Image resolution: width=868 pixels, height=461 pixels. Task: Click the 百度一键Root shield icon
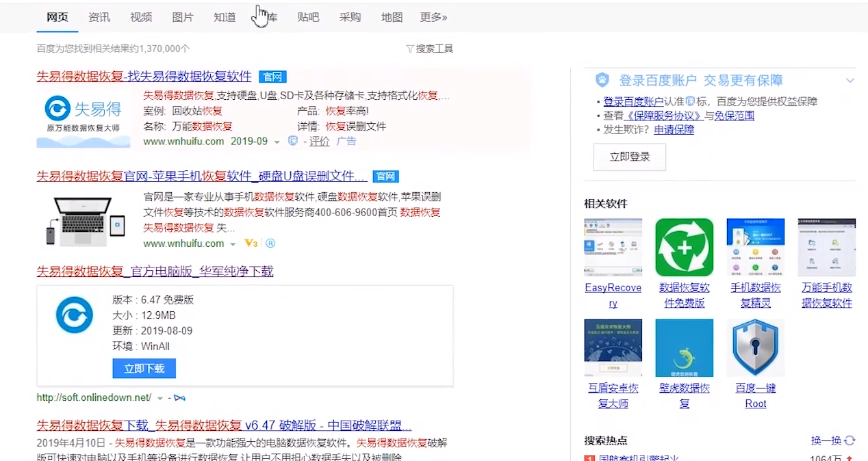(x=755, y=348)
